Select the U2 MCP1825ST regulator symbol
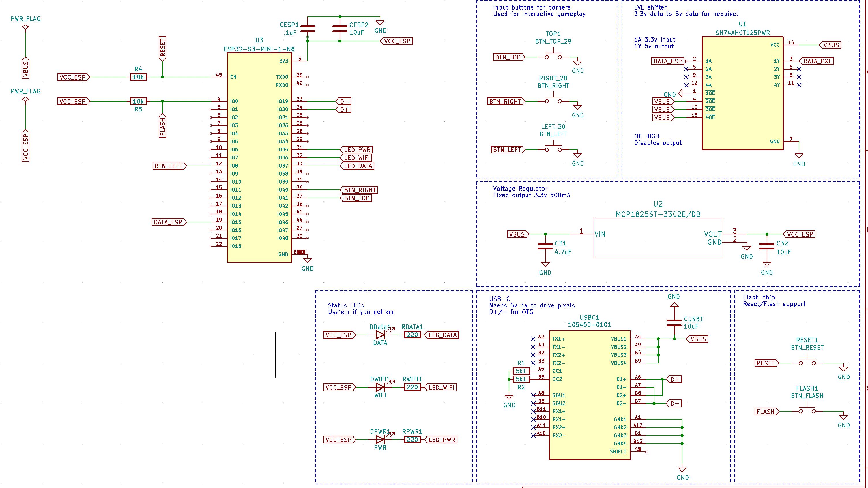868x488 pixels. (658, 238)
